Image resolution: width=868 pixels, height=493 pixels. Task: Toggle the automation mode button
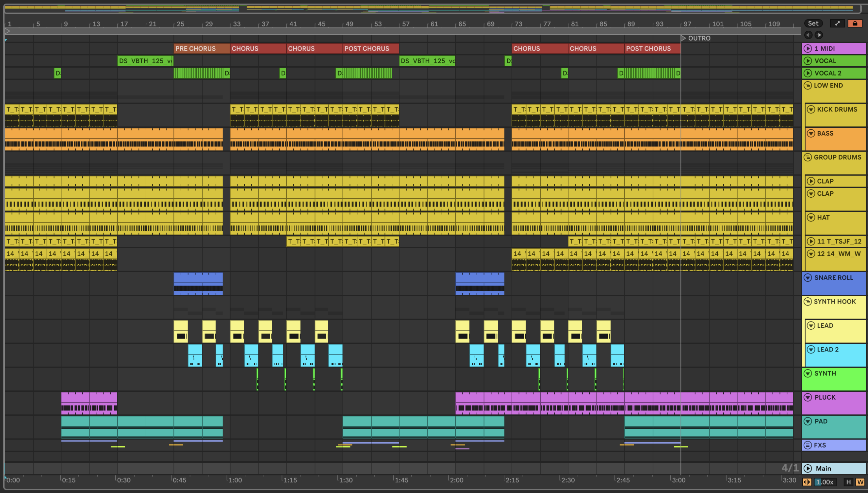tap(837, 23)
